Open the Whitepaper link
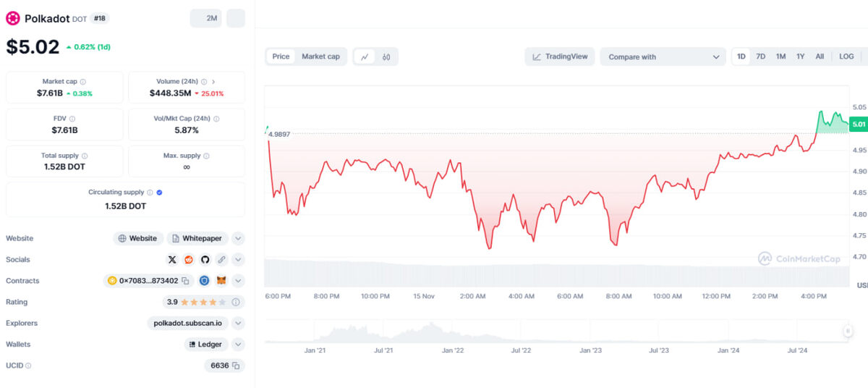This screenshot has height=388, width=868. click(x=198, y=238)
